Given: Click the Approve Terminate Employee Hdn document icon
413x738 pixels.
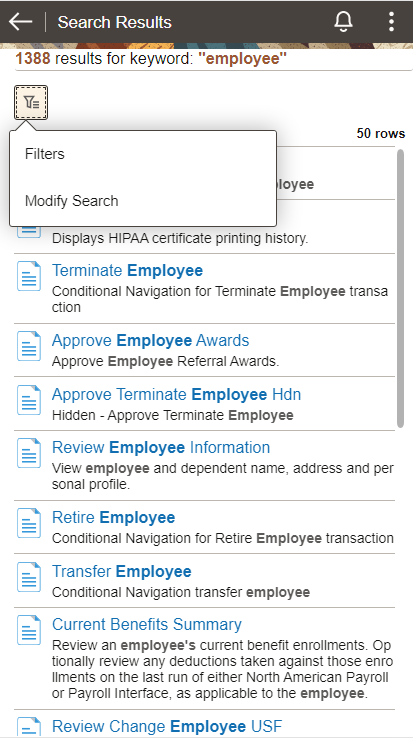Looking at the screenshot, I should 29,400.
